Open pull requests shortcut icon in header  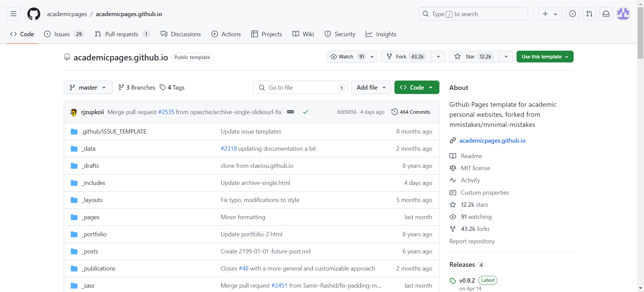589,14
